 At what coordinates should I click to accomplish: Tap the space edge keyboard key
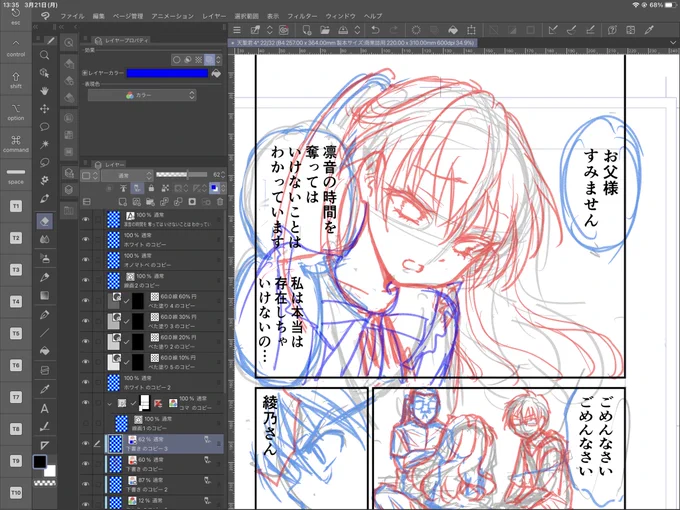tap(16, 176)
